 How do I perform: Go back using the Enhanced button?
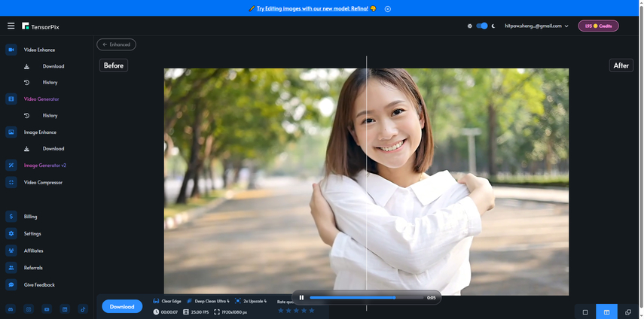116,44
